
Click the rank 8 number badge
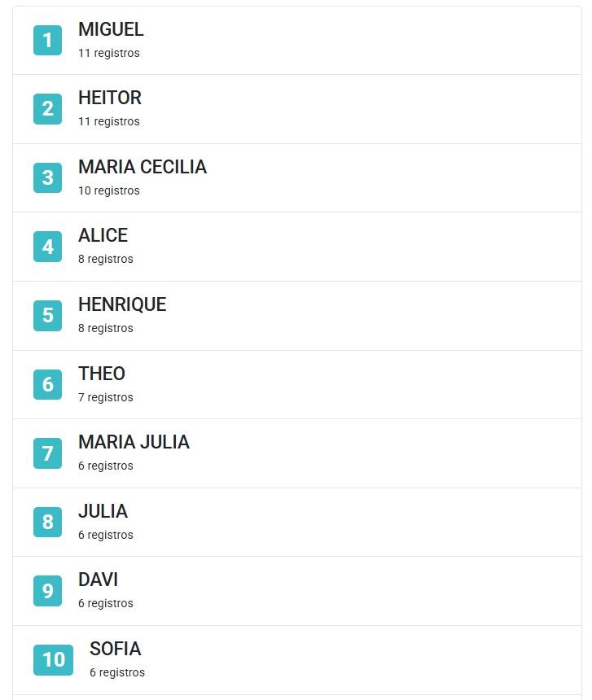(x=47, y=522)
